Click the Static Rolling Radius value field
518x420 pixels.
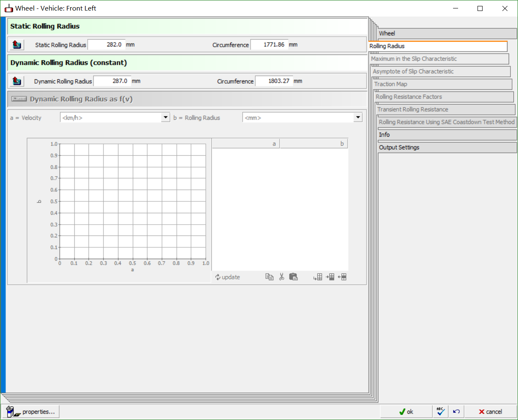pyautogui.click(x=106, y=45)
